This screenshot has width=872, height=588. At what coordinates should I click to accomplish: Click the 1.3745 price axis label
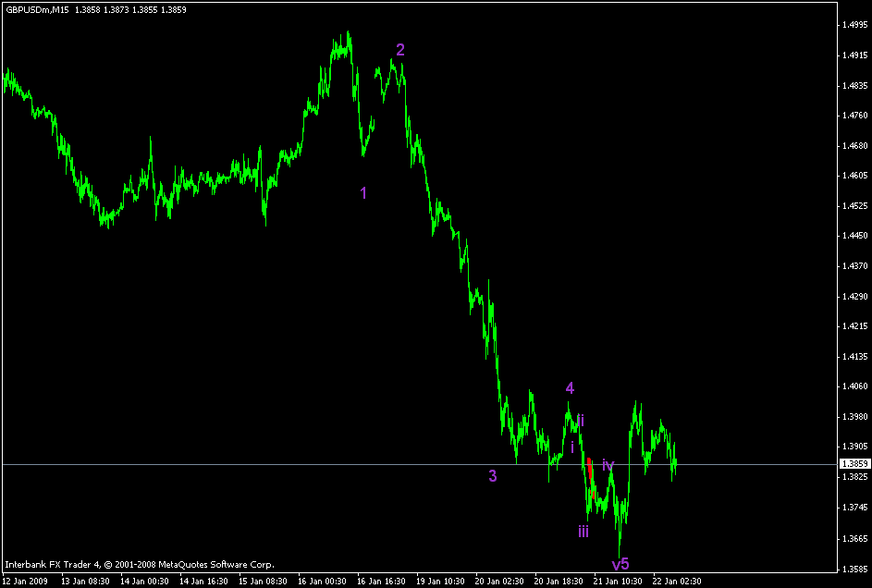[x=854, y=507]
